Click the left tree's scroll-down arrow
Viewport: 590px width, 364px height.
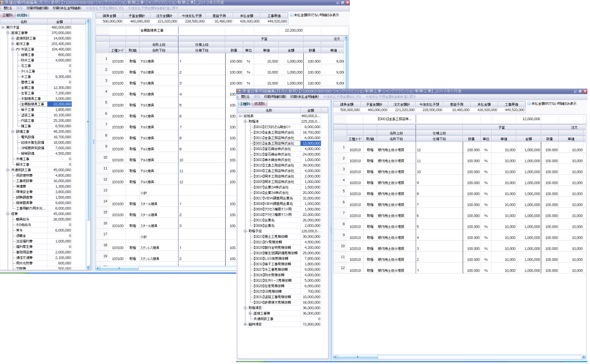[87, 267]
